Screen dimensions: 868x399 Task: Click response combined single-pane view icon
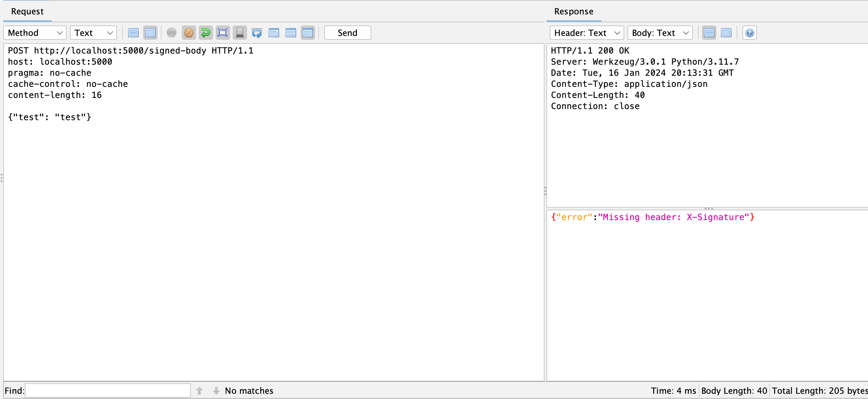point(726,33)
